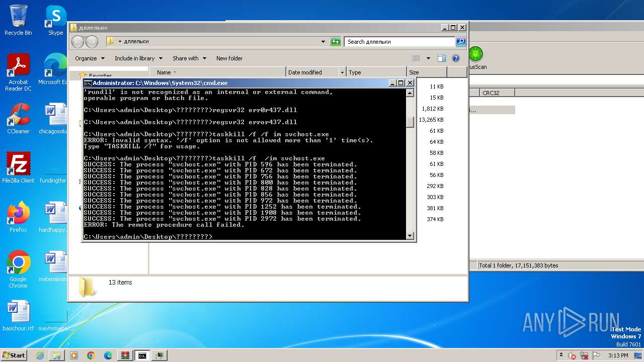Click WinRAR status text Total 1 folder

519,265
